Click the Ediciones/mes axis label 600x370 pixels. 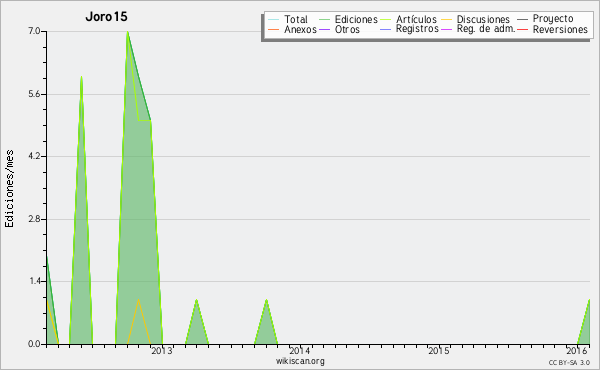click(9, 189)
